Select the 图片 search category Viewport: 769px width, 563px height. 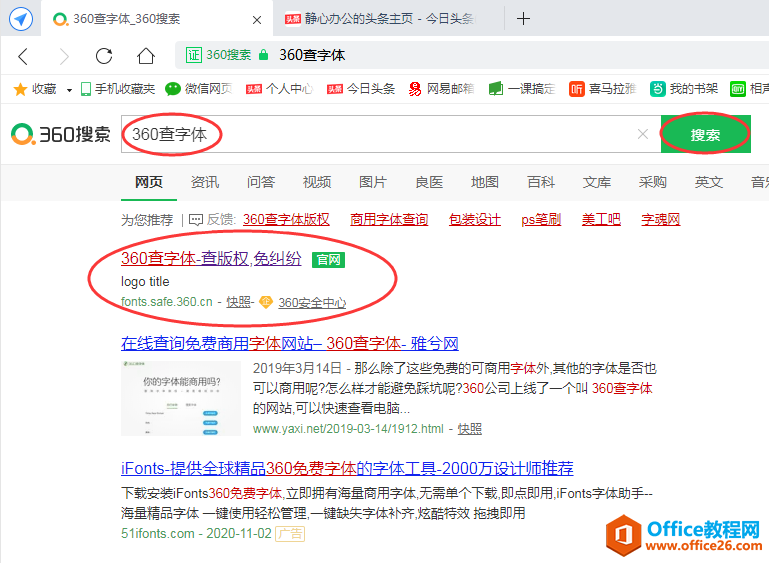coord(373,182)
